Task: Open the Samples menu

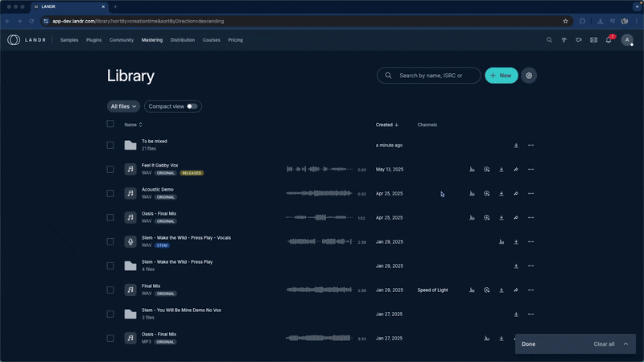Action: pyautogui.click(x=69, y=39)
